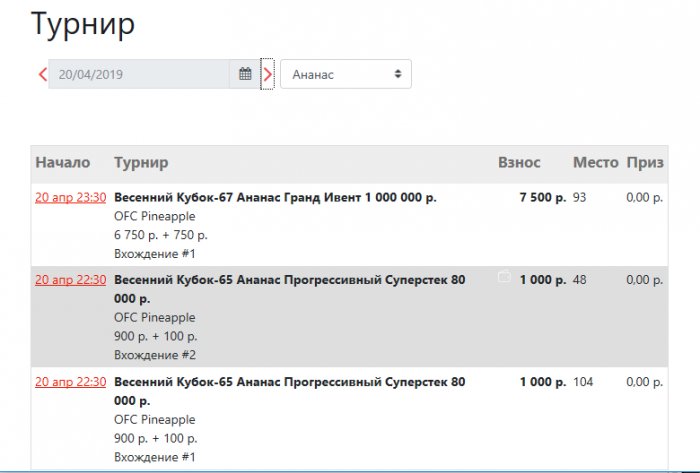Go to the next day arrow
700x473 pixels.
pyautogui.click(x=267, y=74)
